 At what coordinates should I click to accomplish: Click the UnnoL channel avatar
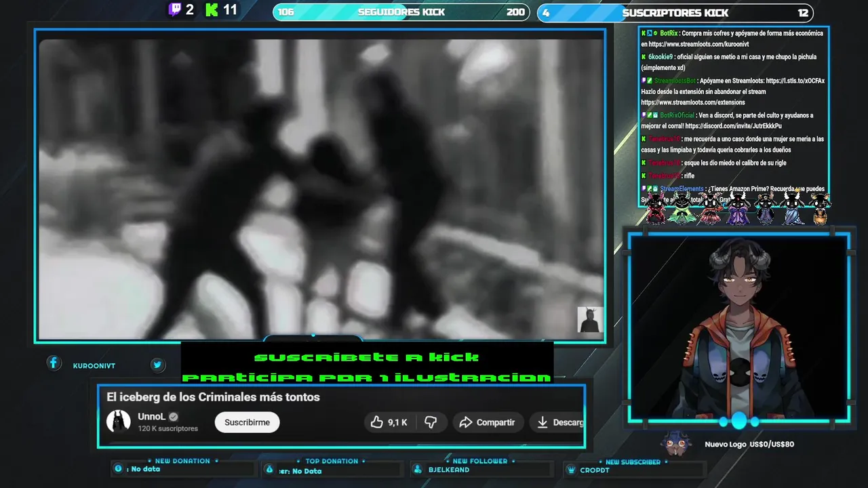[x=118, y=422]
